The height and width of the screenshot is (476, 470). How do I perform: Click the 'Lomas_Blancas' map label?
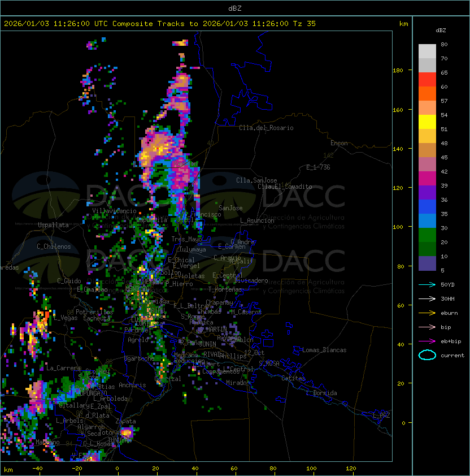click(x=324, y=350)
